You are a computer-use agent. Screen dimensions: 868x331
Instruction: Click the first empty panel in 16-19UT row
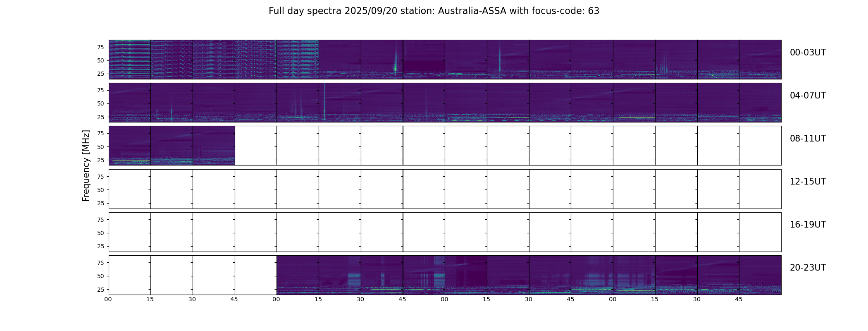coord(130,232)
